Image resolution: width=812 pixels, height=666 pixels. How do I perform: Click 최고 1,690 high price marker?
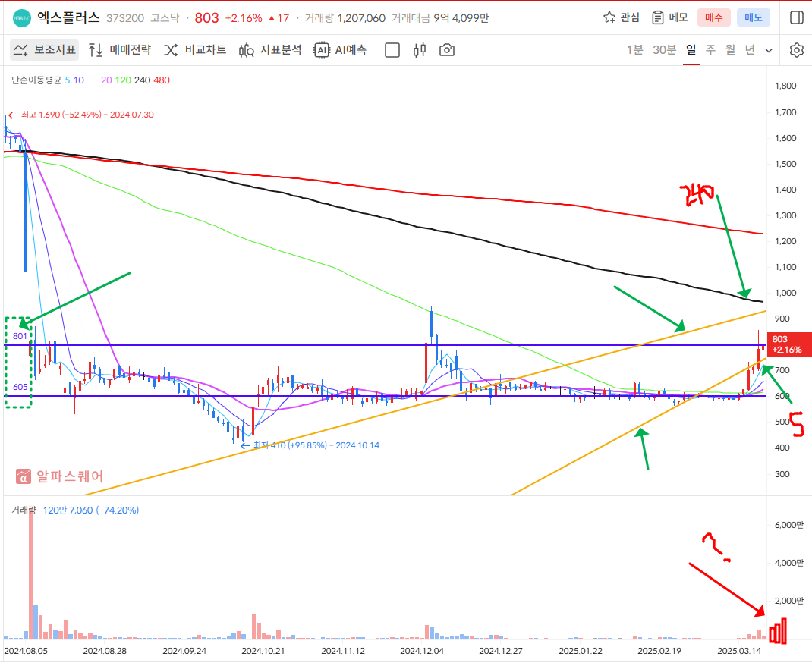(x=81, y=115)
